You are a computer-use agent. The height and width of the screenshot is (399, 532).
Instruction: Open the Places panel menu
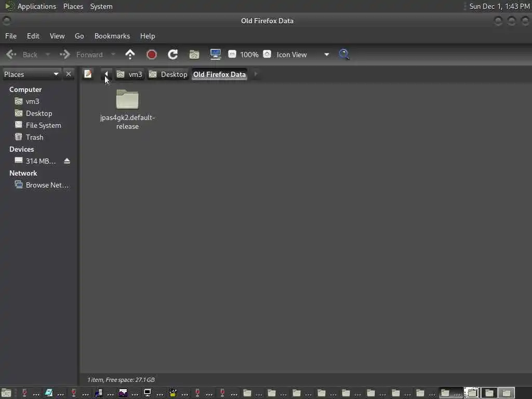pyautogui.click(x=73, y=6)
